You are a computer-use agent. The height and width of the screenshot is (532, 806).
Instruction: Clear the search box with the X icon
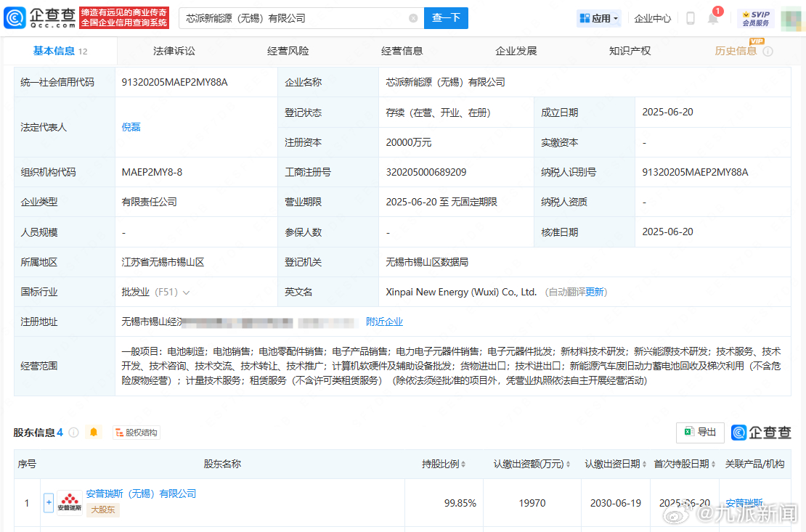coord(412,18)
